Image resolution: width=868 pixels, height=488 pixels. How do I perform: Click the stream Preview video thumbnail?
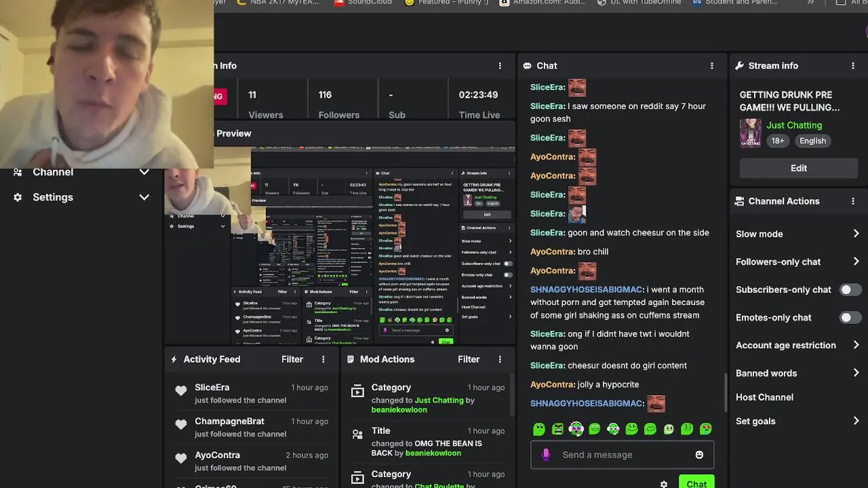click(x=340, y=245)
